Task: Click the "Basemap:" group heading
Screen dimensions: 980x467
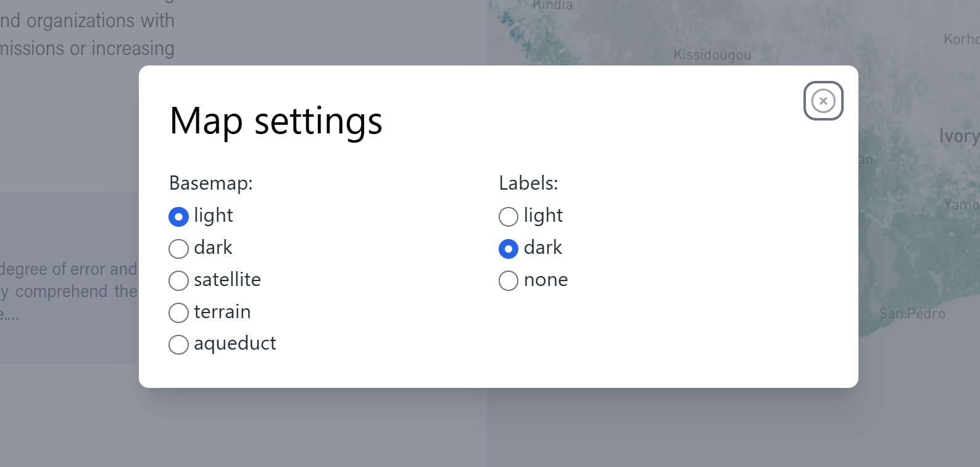Action: click(211, 183)
